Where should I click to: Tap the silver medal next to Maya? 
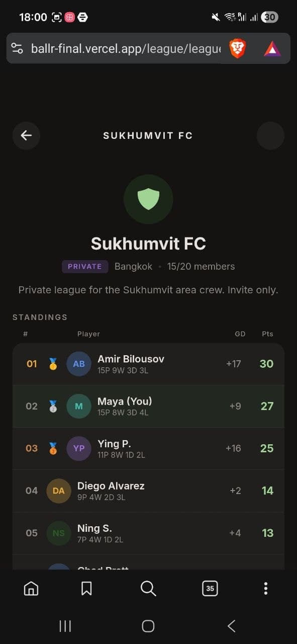pyautogui.click(x=52, y=406)
